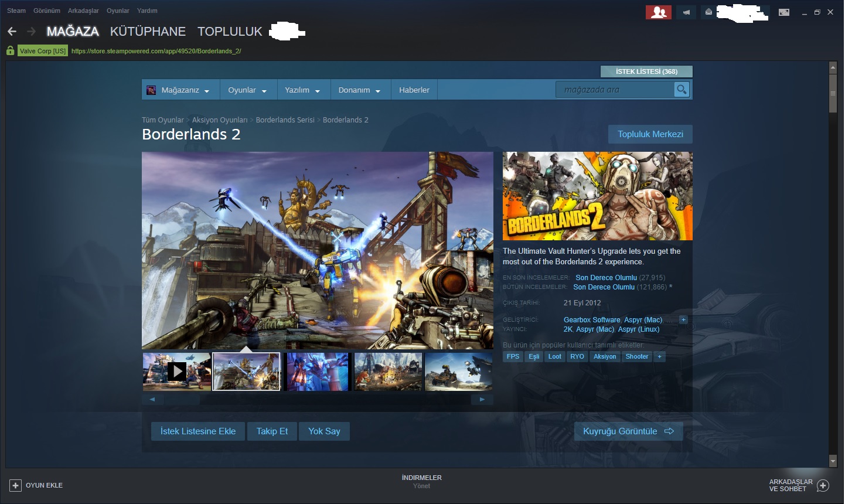This screenshot has height=504, width=845.
Task: Select the explosion screenshot thumbnail
Action: (x=388, y=372)
